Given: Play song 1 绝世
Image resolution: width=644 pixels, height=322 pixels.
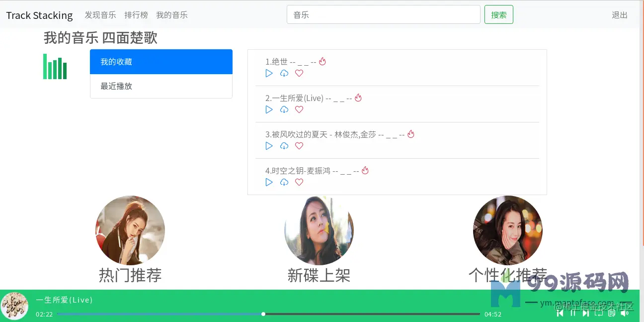Looking at the screenshot, I should [269, 73].
